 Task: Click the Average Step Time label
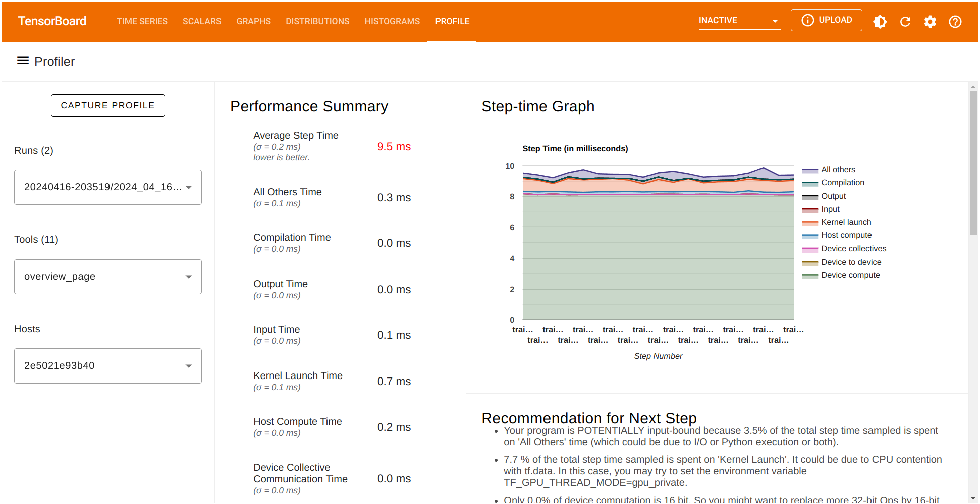tap(296, 135)
